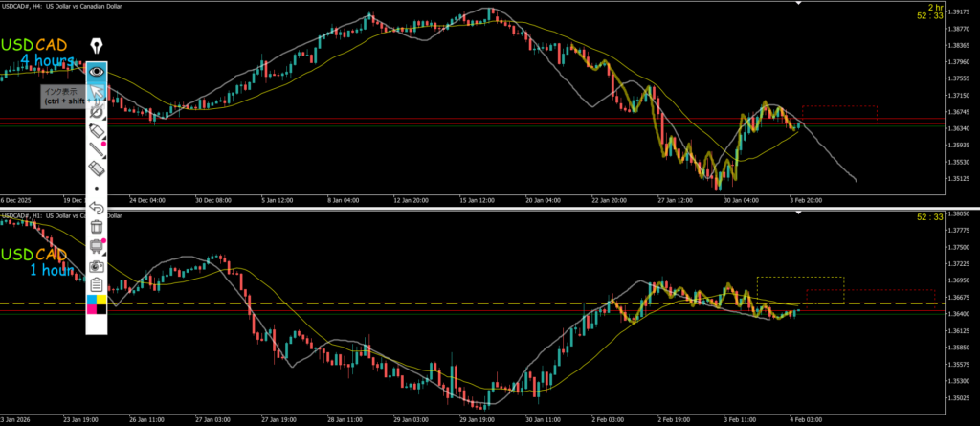Select the red dashed rectangle on H4 chart
This screenshot has width=980, height=426.
pyautogui.click(x=839, y=114)
